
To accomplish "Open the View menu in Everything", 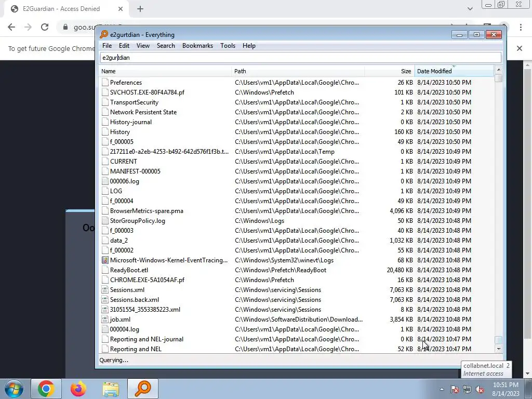I will [143, 46].
